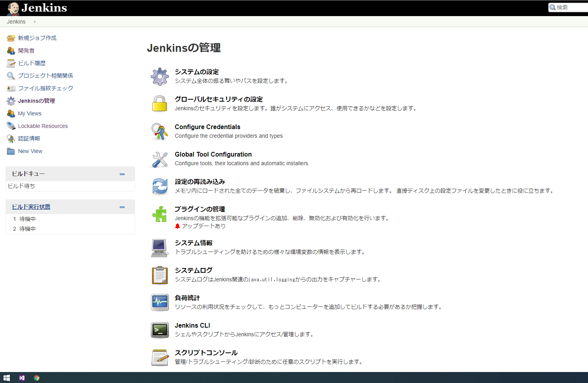Open Lockable Resources sidebar link
This screenshot has height=383, width=588.
point(43,126)
